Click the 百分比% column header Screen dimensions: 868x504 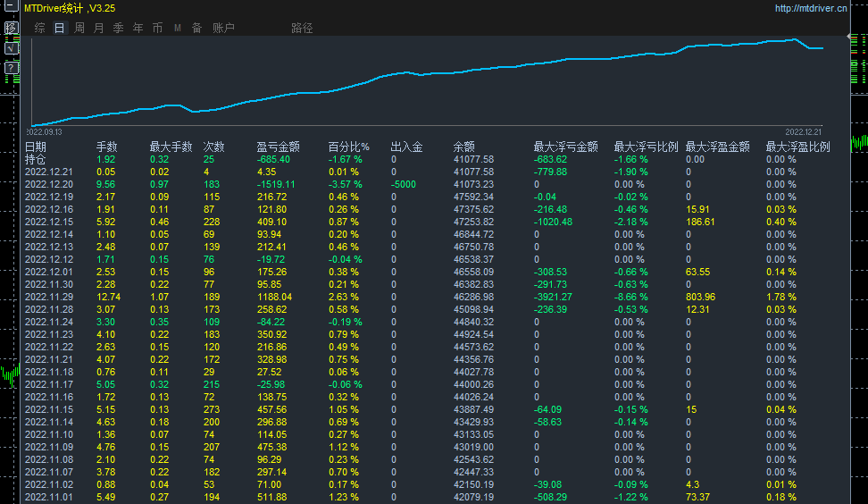tap(349, 147)
